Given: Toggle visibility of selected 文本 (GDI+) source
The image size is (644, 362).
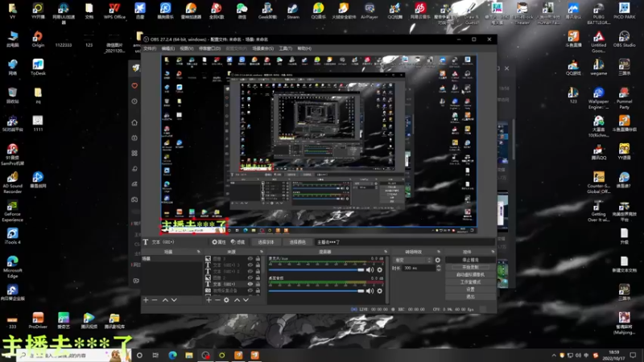Looking at the screenshot, I should pyautogui.click(x=250, y=284).
